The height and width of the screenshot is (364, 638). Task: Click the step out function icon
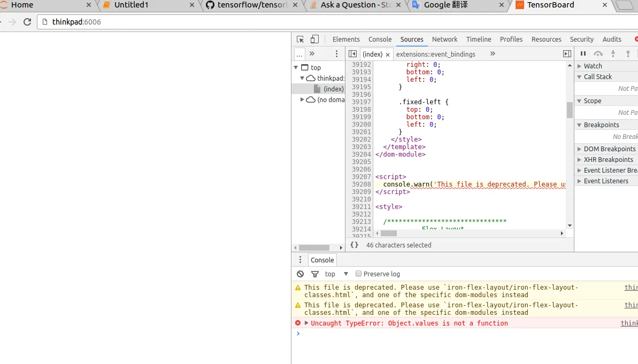(628, 53)
